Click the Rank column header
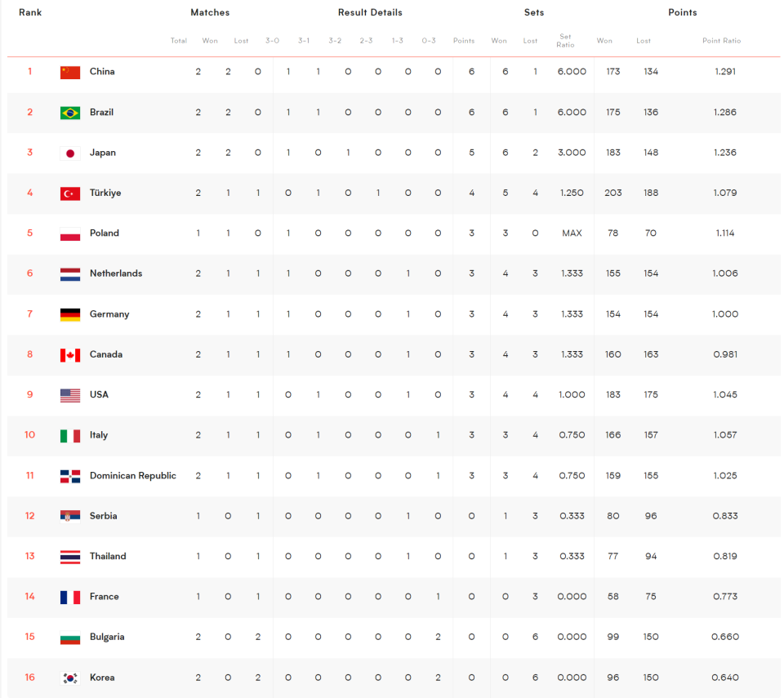This screenshot has width=784, height=698. click(30, 12)
